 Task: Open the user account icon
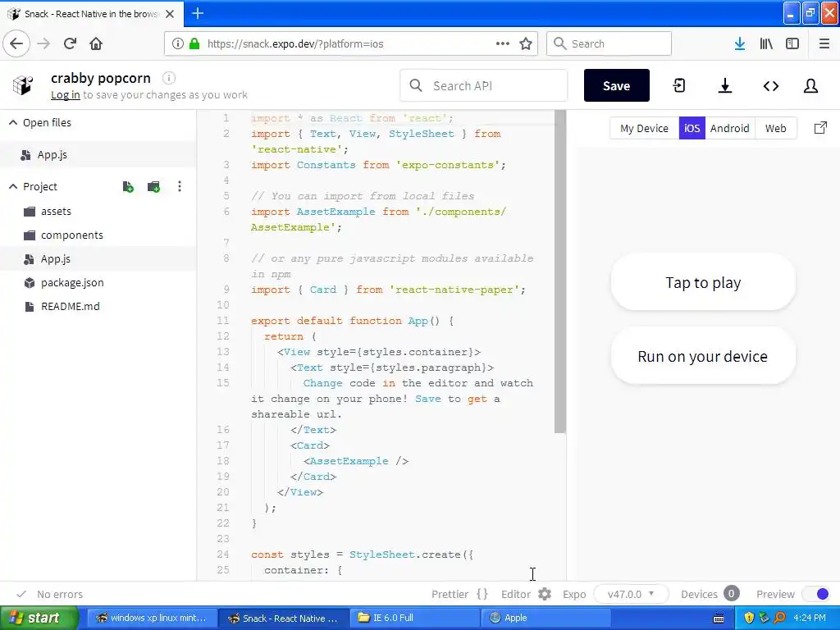pos(810,85)
